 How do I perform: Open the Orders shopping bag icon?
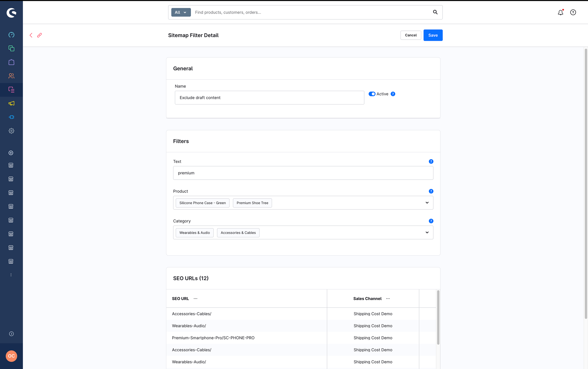11,62
